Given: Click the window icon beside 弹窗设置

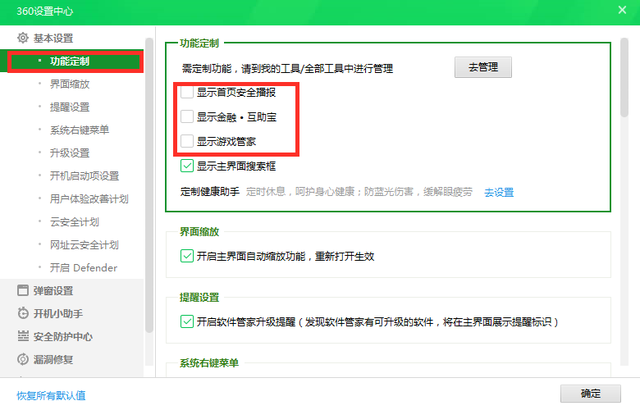Looking at the screenshot, I should pyautogui.click(x=23, y=290).
